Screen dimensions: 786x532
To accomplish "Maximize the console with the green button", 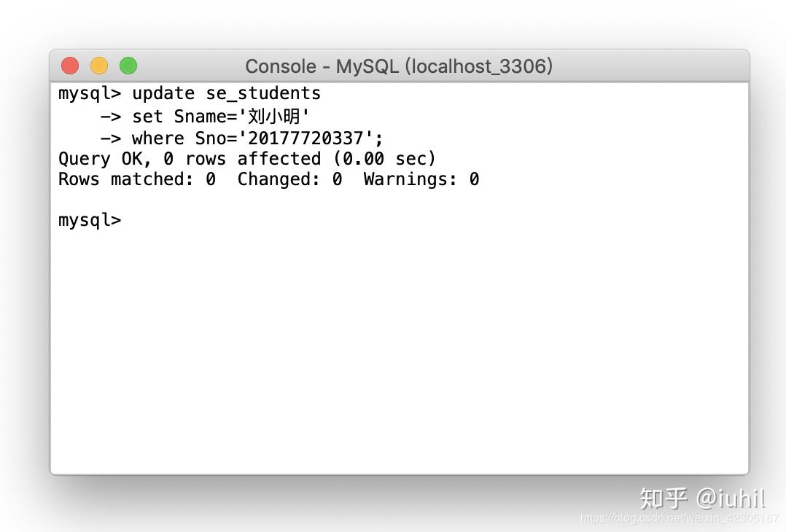I will point(128,66).
